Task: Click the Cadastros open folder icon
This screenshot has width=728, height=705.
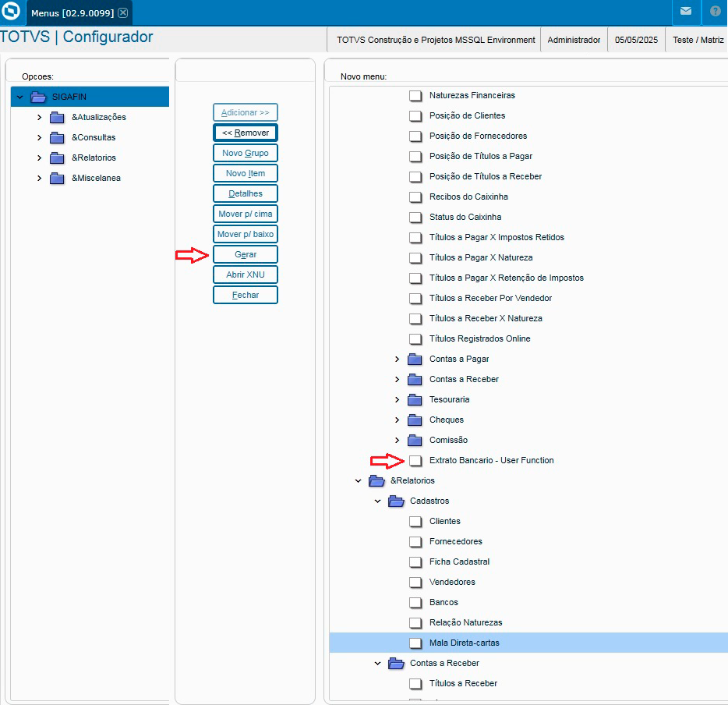Action: [396, 501]
